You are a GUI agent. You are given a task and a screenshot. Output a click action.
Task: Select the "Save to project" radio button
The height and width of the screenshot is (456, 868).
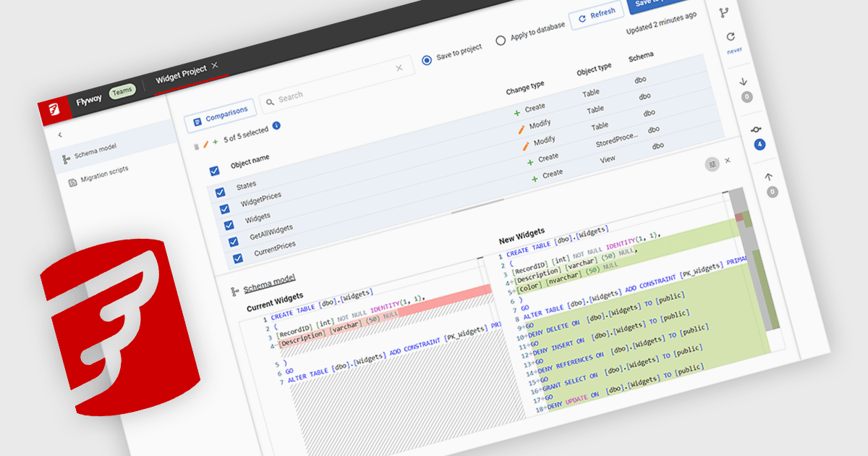click(x=427, y=59)
